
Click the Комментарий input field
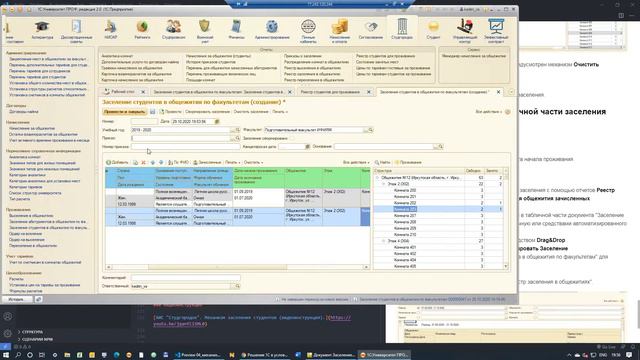tap(185, 278)
